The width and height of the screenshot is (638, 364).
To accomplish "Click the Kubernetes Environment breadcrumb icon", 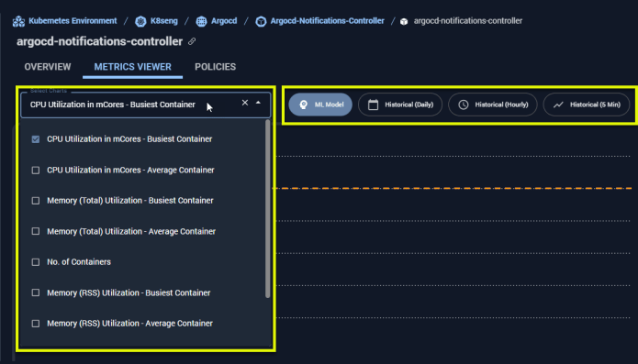I will [18, 21].
